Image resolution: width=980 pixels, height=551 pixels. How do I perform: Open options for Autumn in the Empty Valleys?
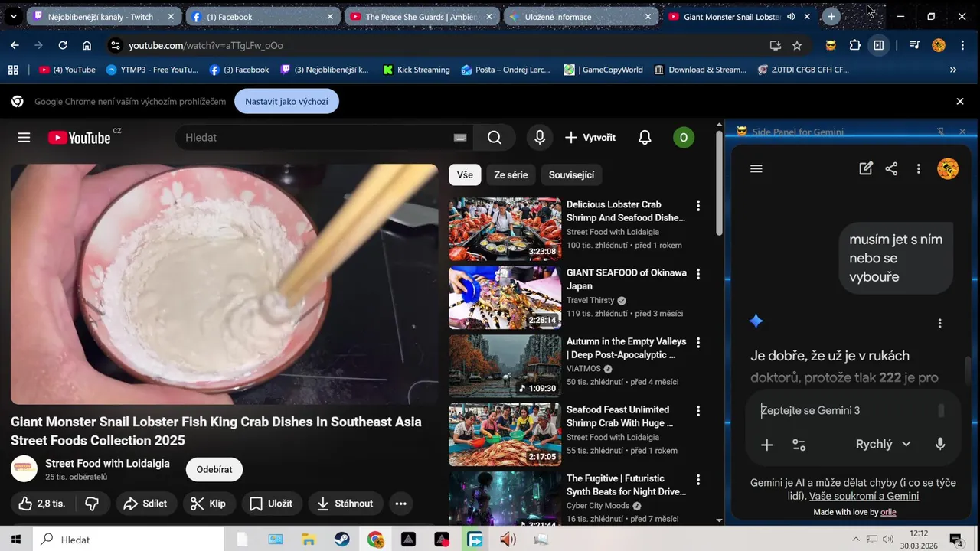click(x=697, y=343)
